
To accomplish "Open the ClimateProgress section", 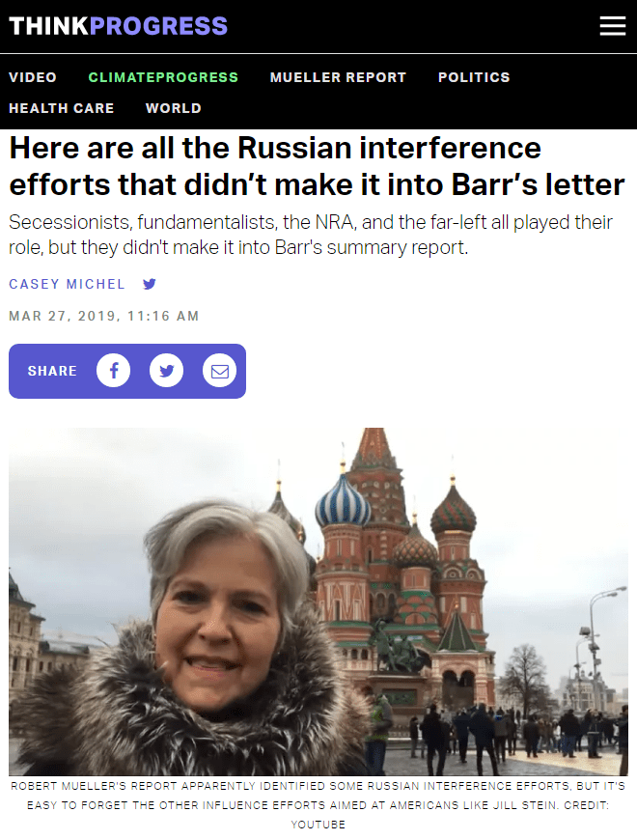I will coord(163,77).
